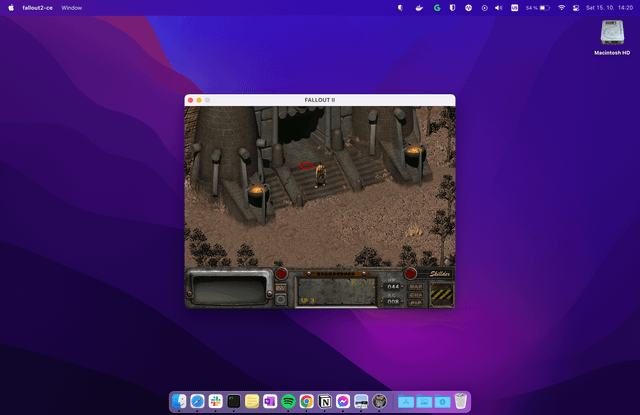
Task: Open Finder from the dock
Action: (179, 402)
